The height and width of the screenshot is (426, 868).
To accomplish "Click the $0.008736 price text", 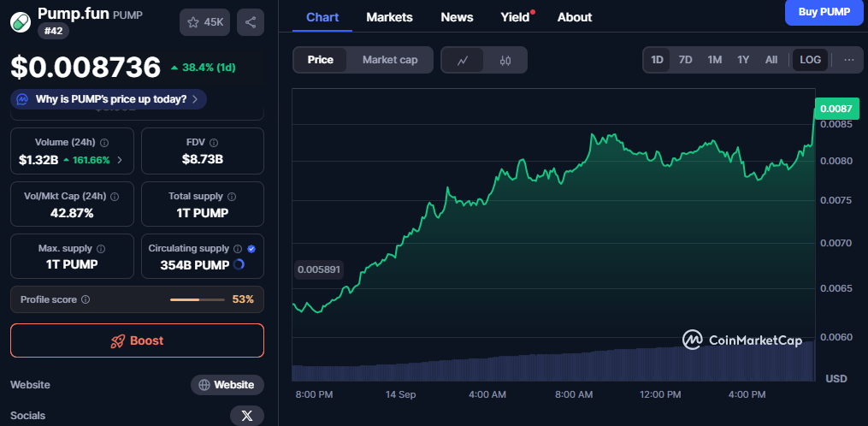I will [86, 67].
